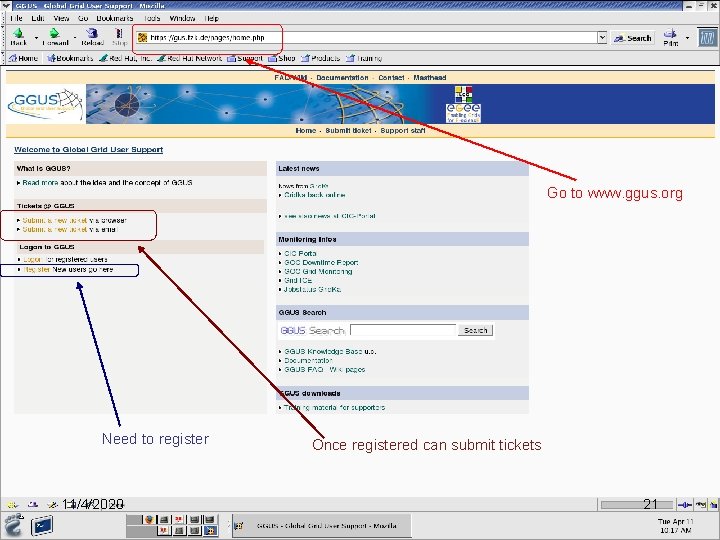Open the window menu in title bar corner
Image resolution: width=720 pixels, height=540 pixels.
6,6
